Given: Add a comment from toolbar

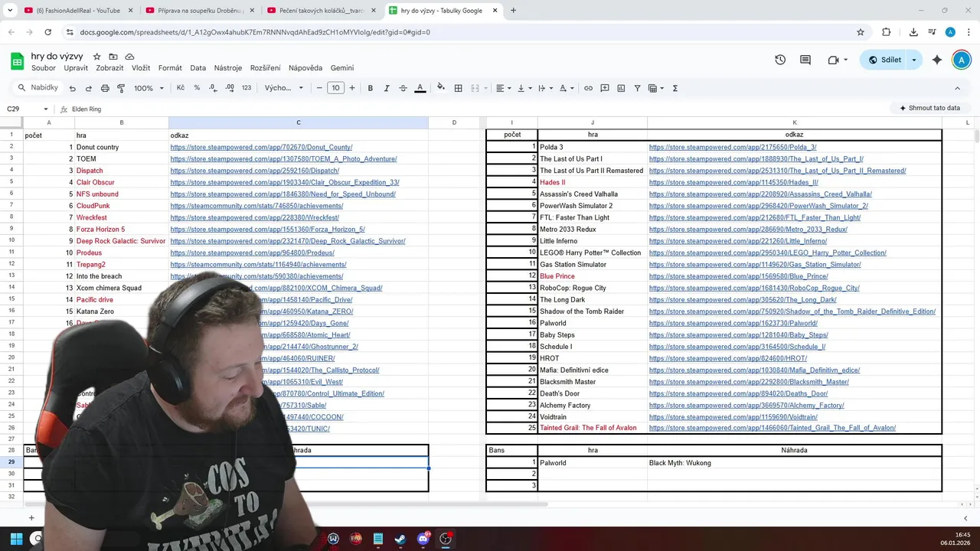Looking at the screenshot, I should point(605,88).
